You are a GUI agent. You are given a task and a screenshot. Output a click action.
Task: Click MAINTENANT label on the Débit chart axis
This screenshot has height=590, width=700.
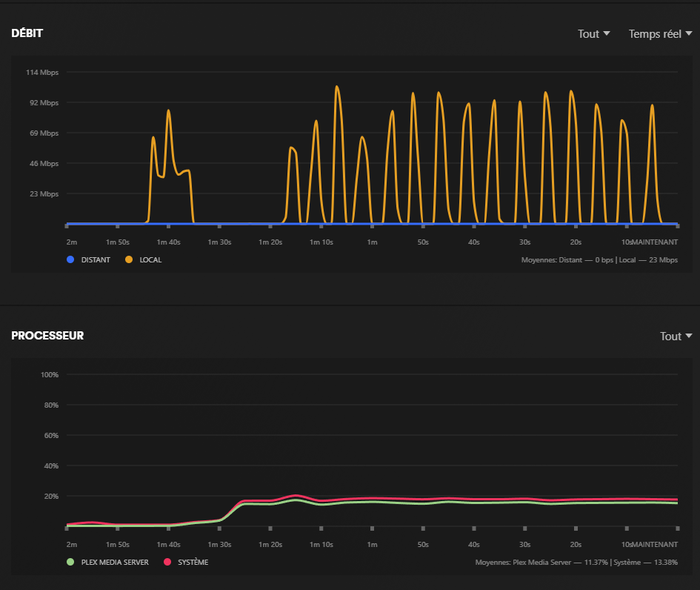[x=654, y=242]
